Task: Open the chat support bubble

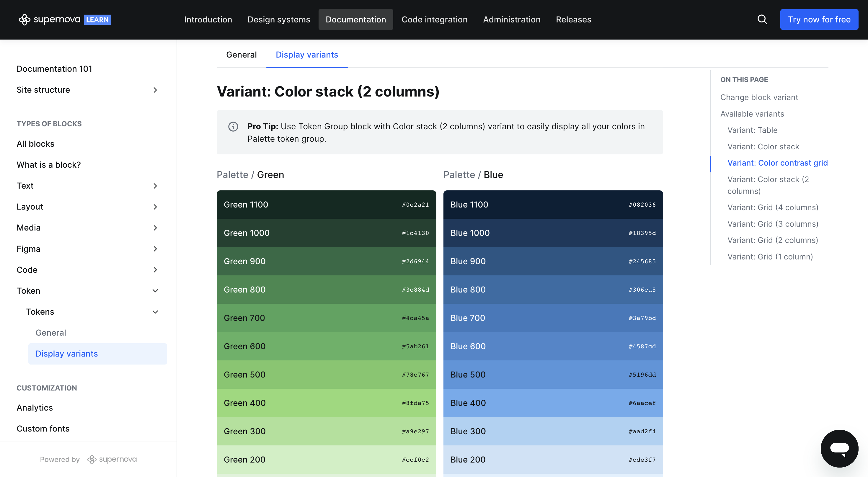Action: tap(839, 448)
